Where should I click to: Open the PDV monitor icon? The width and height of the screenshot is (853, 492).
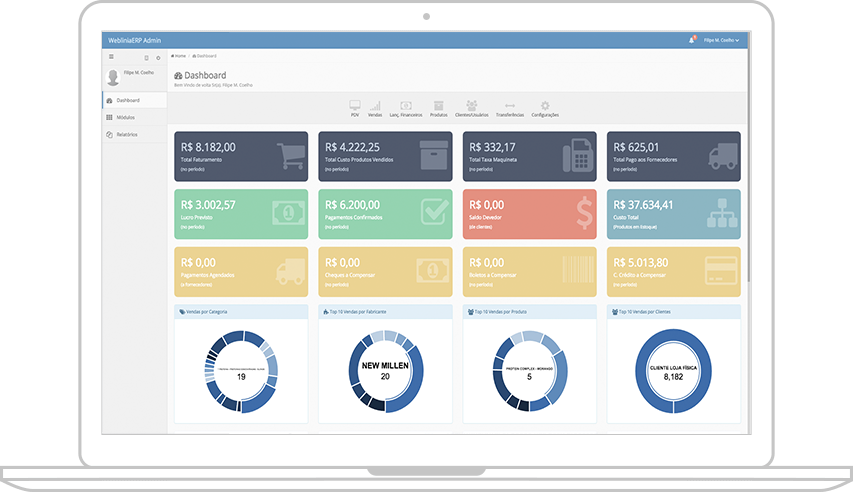point(354,106)
